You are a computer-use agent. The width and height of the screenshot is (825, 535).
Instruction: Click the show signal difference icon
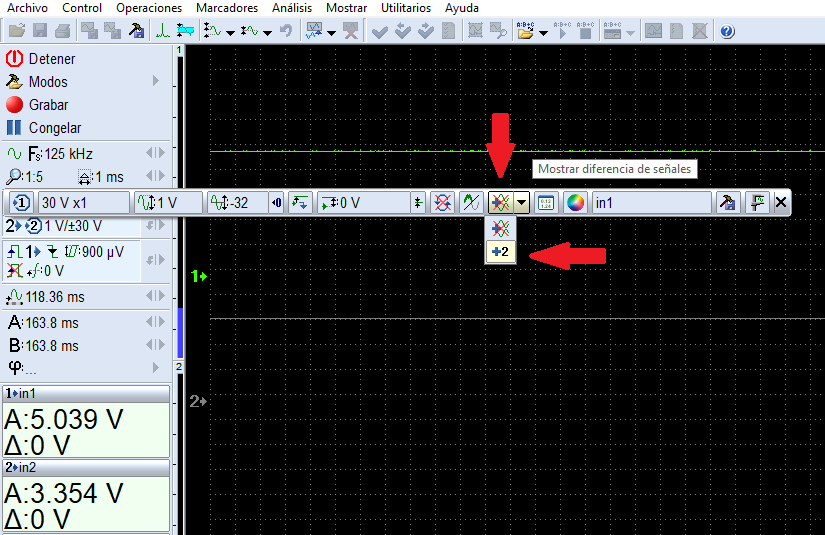click(501, 203)
